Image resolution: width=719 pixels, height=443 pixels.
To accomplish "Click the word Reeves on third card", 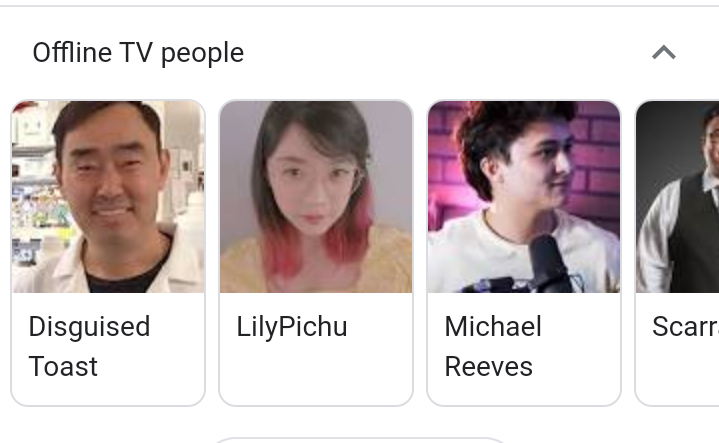I will [x=488, y=366].
